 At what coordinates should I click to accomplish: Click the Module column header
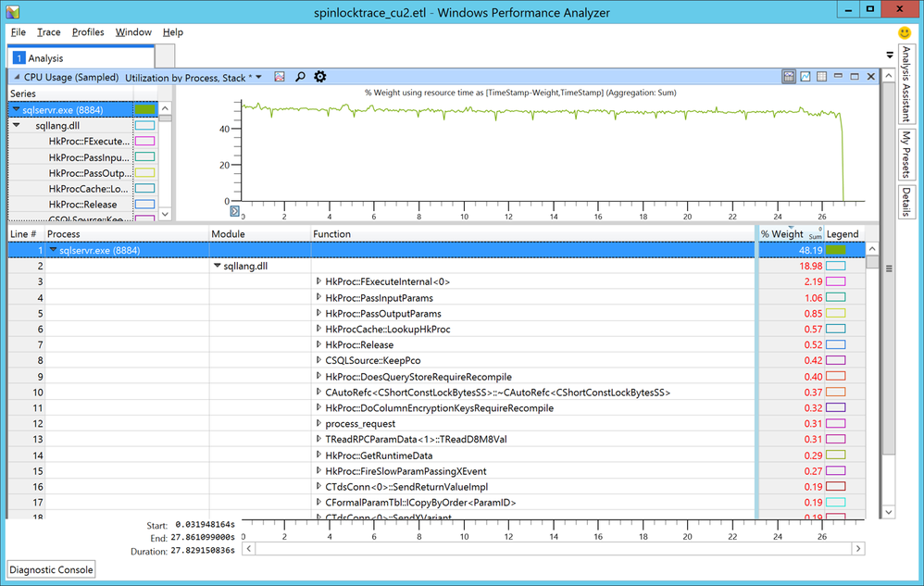pos(260,234)
